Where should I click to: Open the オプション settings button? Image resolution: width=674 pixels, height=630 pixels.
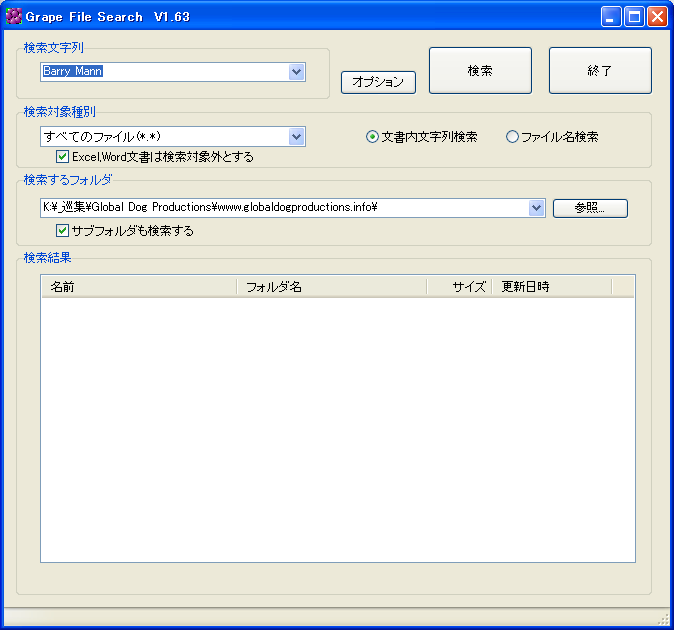click(378, 82)
